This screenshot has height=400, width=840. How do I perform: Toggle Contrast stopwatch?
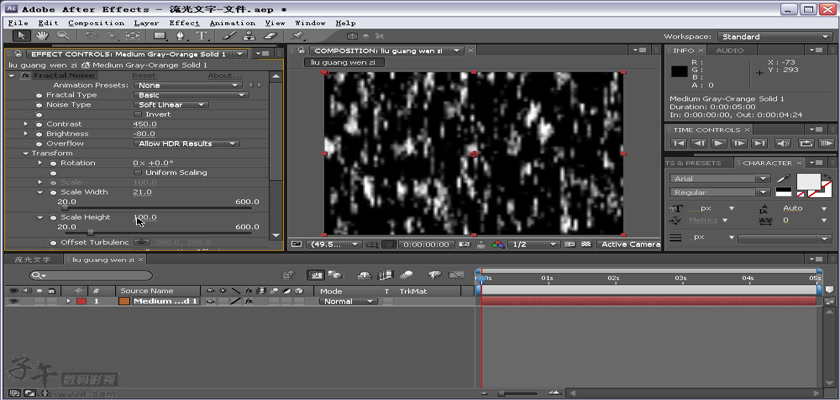coord(39,124)
